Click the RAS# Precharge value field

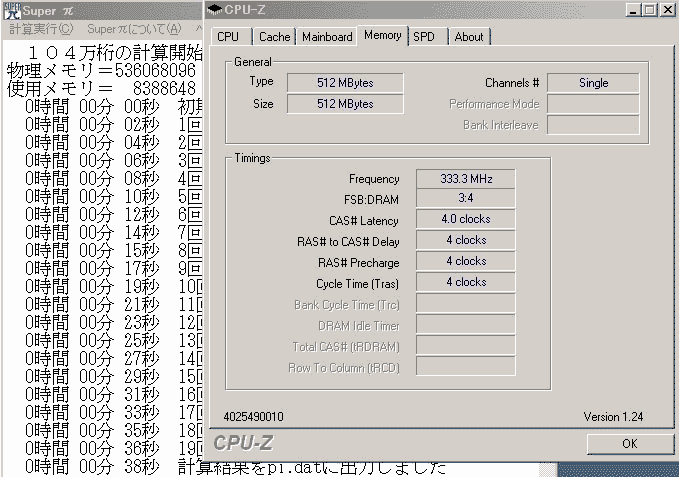coord(466,261)
